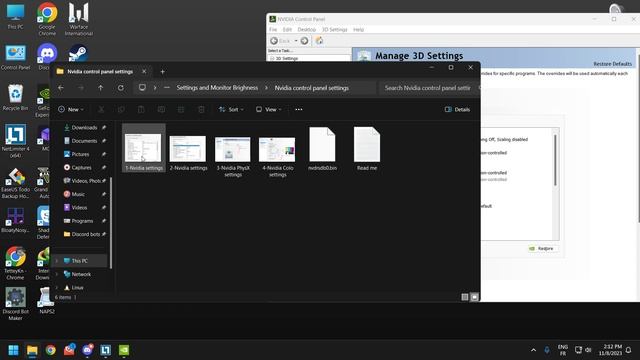
Task: Open NVIDIA 3D Settings menu
Action: [x=334, y=29]
